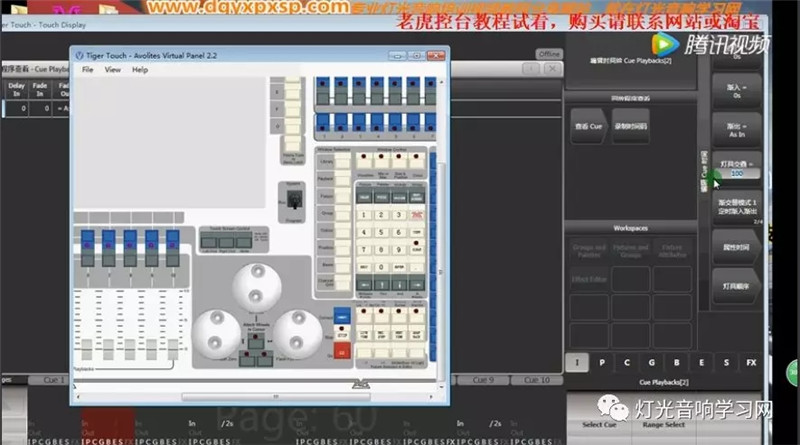This screenshot has height=445, width=800.
Task: Click keypad digit 2 on the virtual panel
Action: (x=381, y=215)
